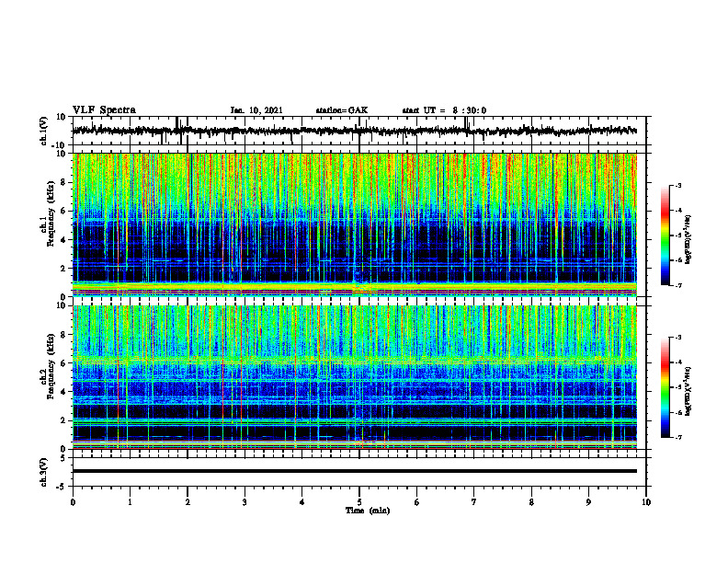Click the ch.2 color bar PSD unit label
Image resolution: width=728 pixels, height=563 pixels.
coord(688,391)
